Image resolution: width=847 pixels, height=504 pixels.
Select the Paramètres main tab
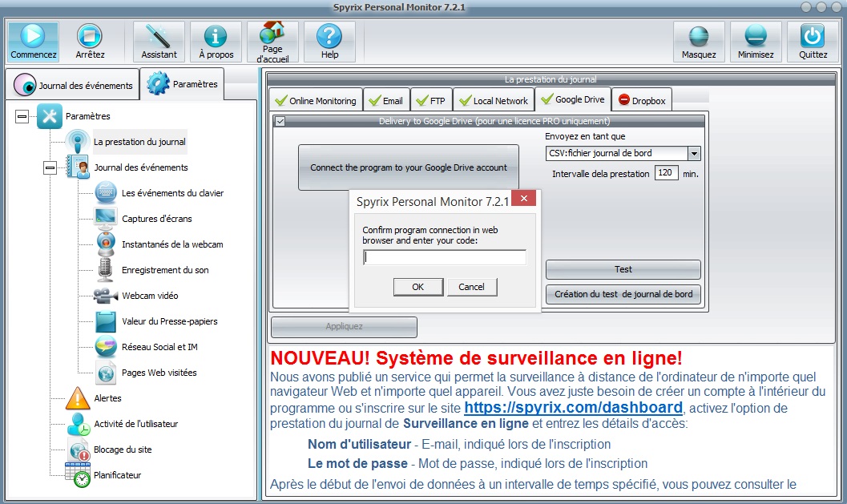[182, 83]
